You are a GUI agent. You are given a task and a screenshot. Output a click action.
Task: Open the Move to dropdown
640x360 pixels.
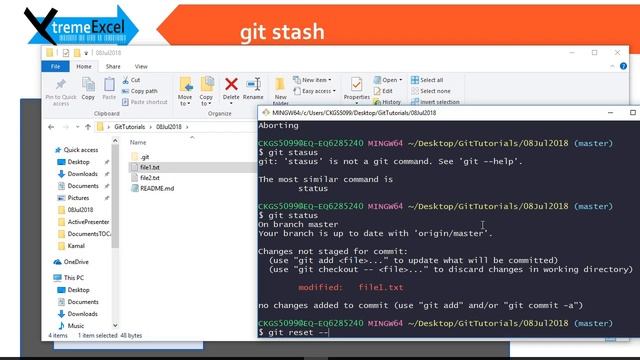185,100
